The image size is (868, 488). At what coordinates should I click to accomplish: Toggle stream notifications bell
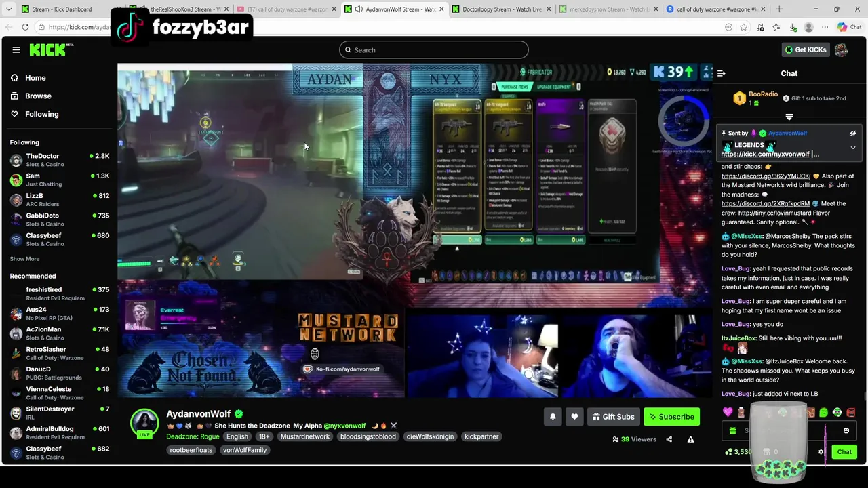tap(553, 417)
